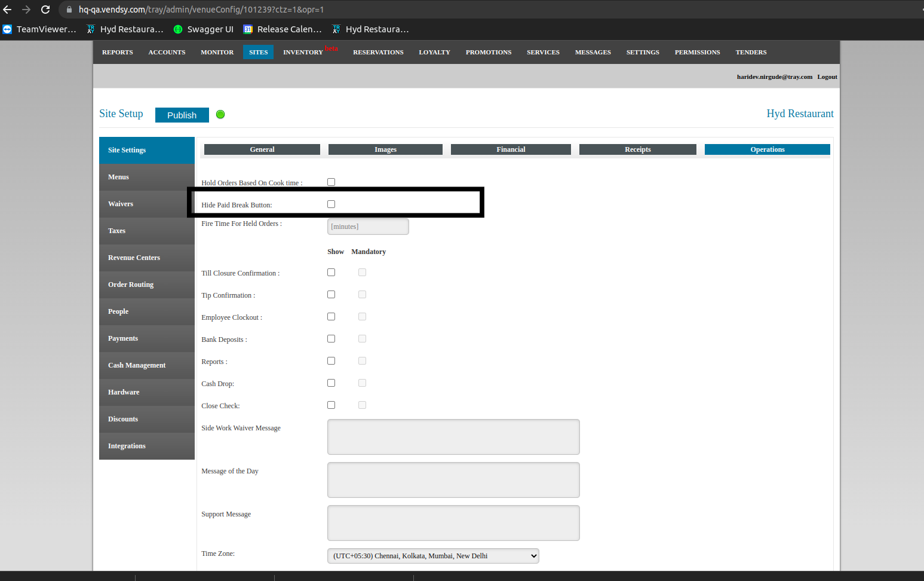Check Hold Orders Based On Cook time

[x=331, y=182]
